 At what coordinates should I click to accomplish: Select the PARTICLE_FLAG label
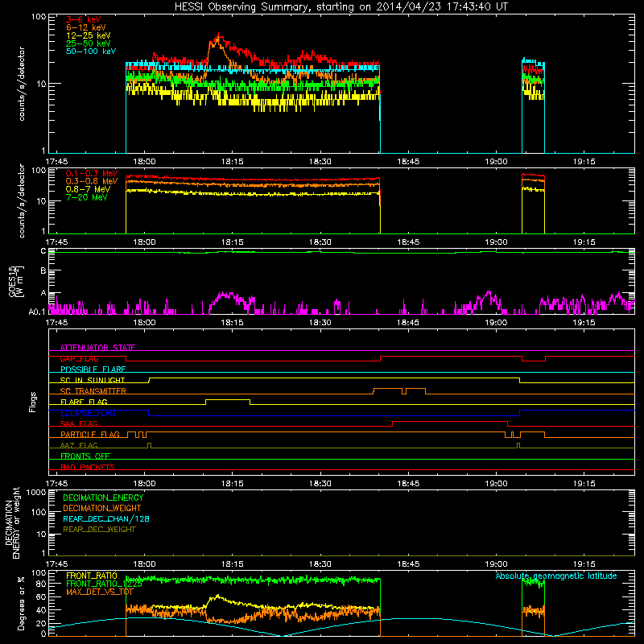click(90, 435)
